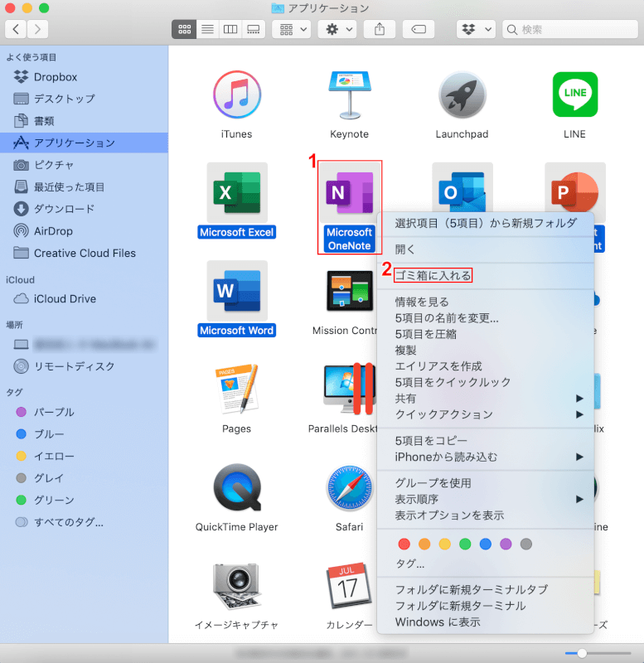
Task: Open すべてのタグ... in sidebar
Action: pyautogui.click(x=85, y=522)
